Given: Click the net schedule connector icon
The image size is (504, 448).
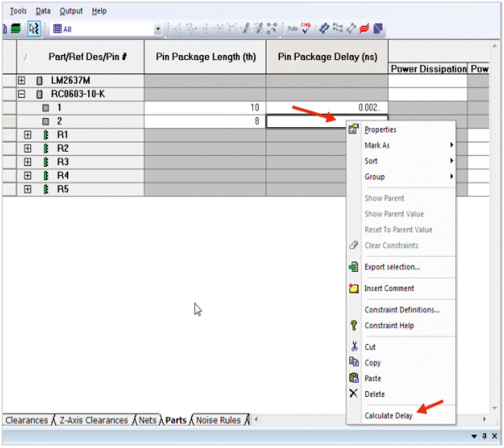Looking at the screenshot, I should [x=338, y=28].
